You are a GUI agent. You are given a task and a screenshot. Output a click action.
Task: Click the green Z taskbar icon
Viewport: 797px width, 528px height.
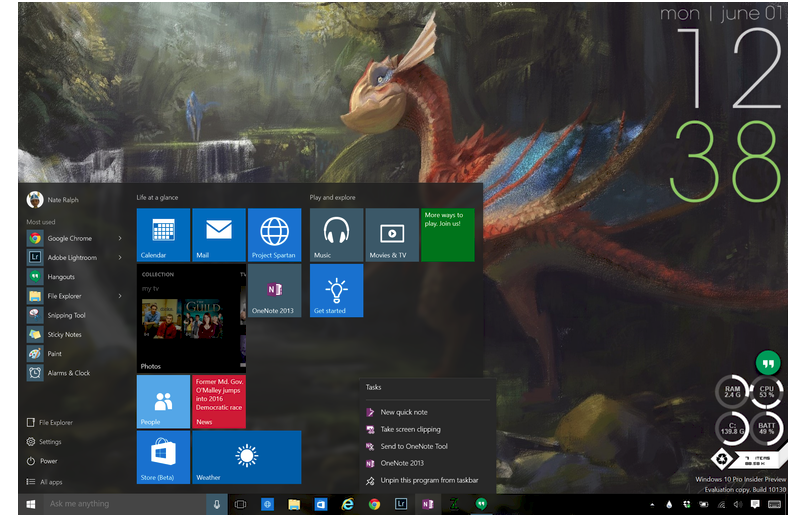point(454,504)
